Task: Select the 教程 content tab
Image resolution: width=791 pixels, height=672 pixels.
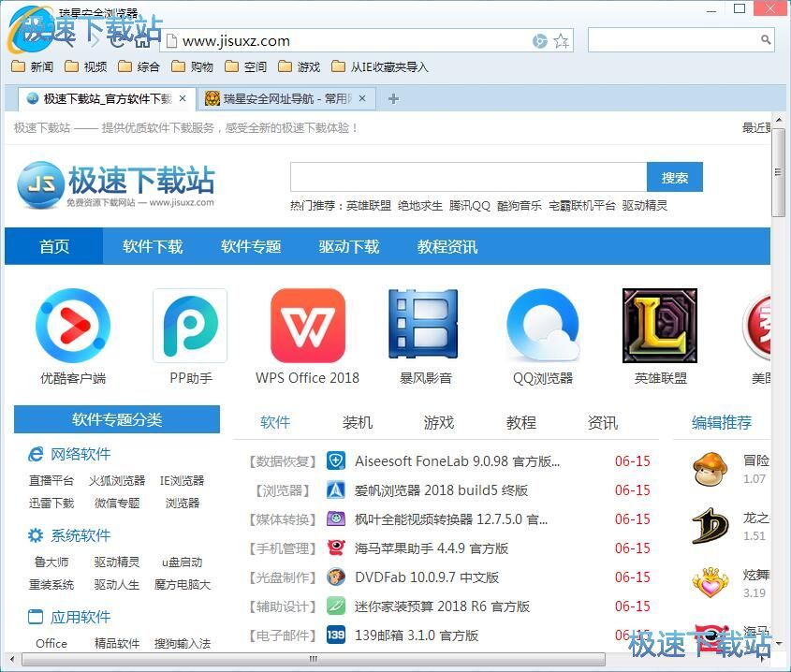Action: 521,422
